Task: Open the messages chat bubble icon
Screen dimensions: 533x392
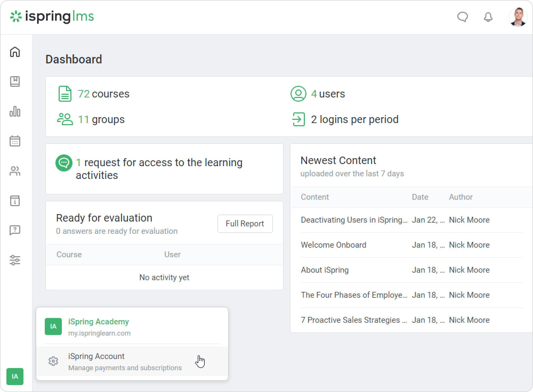Action: coord(462,17)
